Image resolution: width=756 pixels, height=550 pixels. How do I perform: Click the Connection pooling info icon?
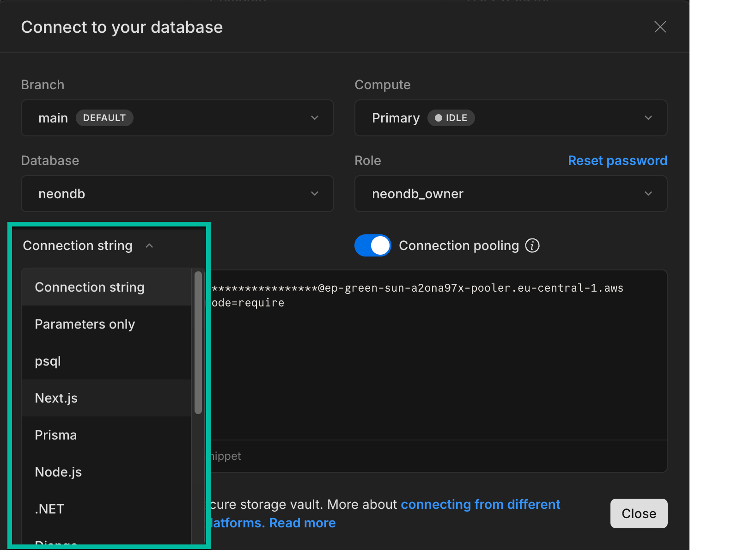coord(532,245)
